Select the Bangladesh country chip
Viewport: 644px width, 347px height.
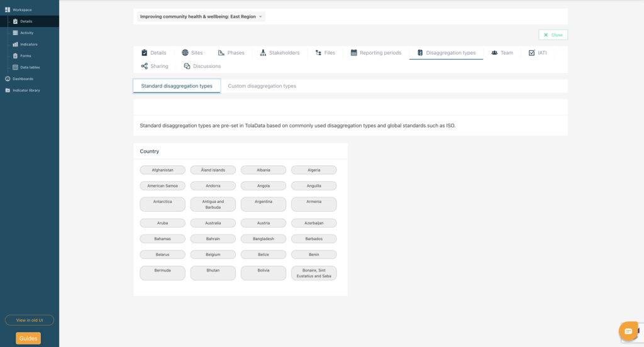[264, 239]
